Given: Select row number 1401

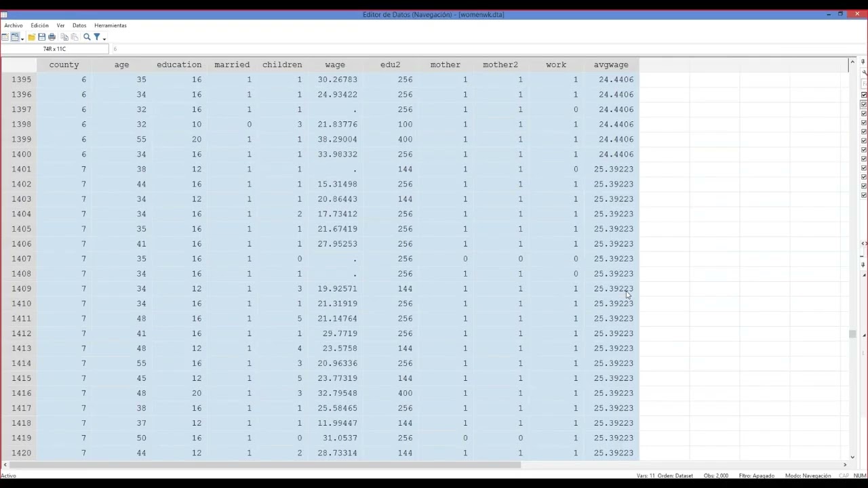Looking at the screenshot, I should tap(22, 169).
